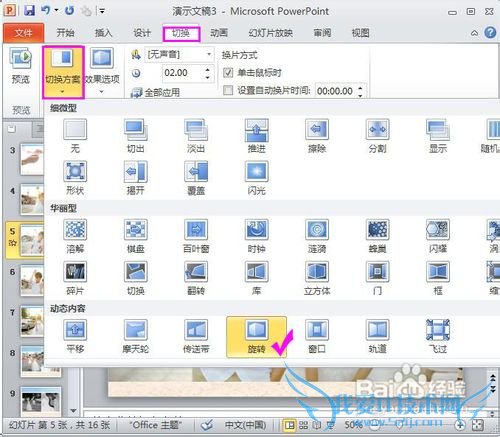
Task: Open PowerPoint help question mark
Action: point(490,33)
